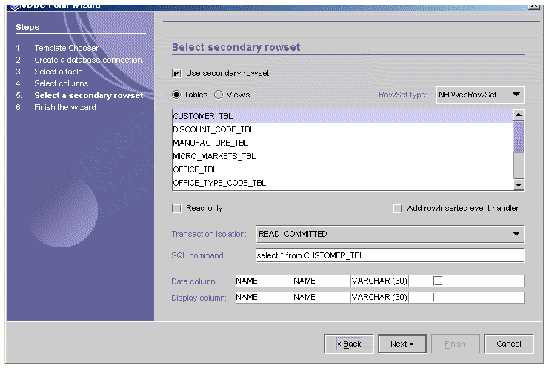This screenshot has width=549, height=368.
Task: Choose MANUFACTURE_TBL in the table list
Action: [x=342, y=143]
